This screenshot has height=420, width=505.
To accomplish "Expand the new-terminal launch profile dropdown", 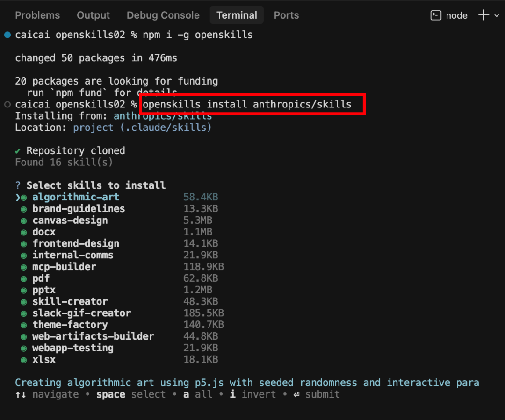I will pos(497,15).
